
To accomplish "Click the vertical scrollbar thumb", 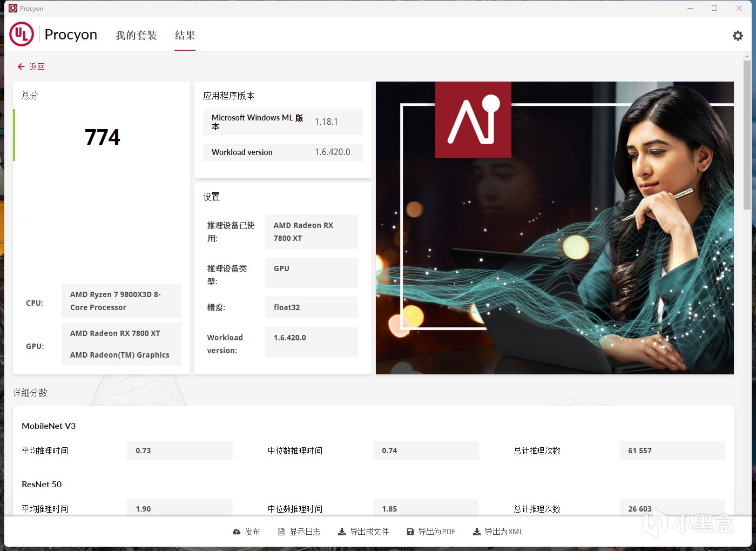I will (x=747, y=135).
